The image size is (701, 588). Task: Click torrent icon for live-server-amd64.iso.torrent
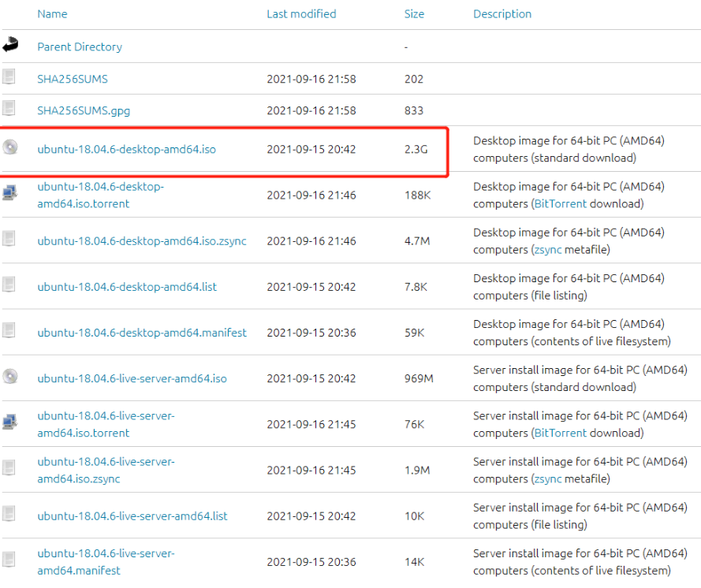click(x=9, y=422)
